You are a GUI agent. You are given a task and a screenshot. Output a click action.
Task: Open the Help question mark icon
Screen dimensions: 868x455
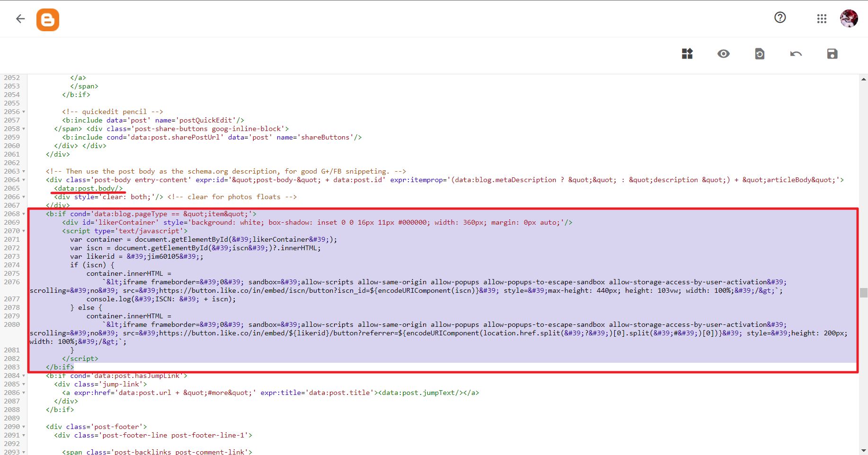click(x=780, y=18)
